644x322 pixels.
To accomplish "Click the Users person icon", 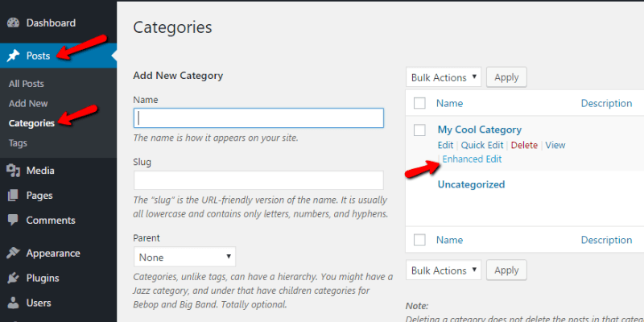I will pyautogui.click(x=13, y=303).
